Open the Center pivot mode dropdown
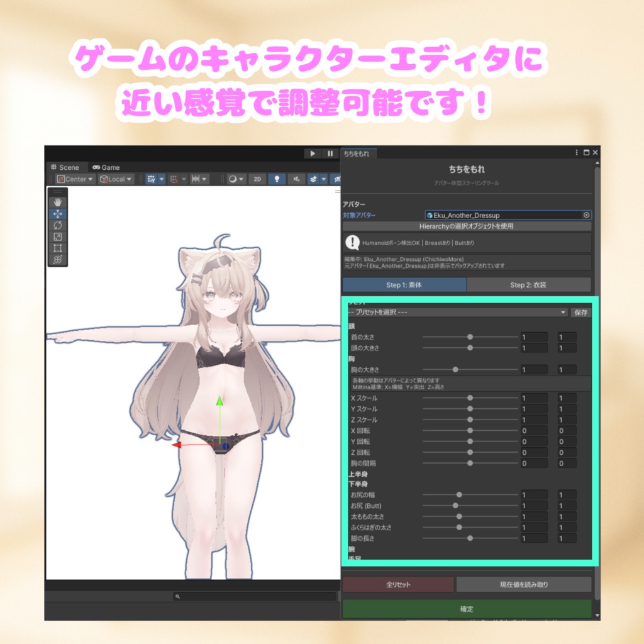The width and height of the screenshot is (644, 644). click(x=75, y=179)
